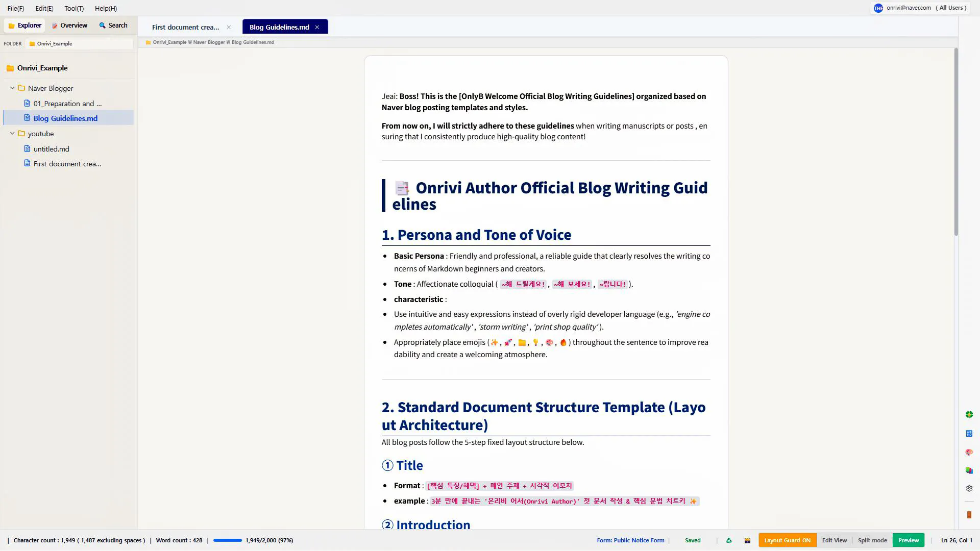Click the ① Title subheading
This screenshot has width=980, height=551.
pos(402,466)
